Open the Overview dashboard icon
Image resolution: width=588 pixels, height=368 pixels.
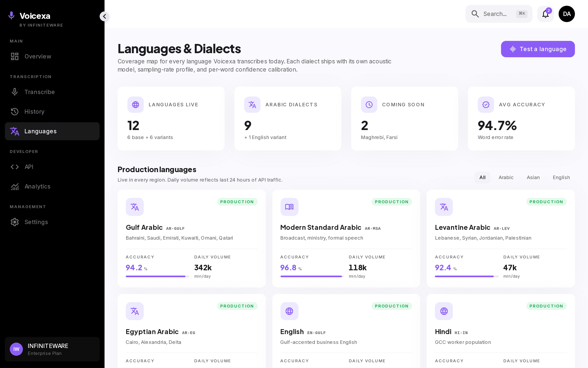point(14,56)
